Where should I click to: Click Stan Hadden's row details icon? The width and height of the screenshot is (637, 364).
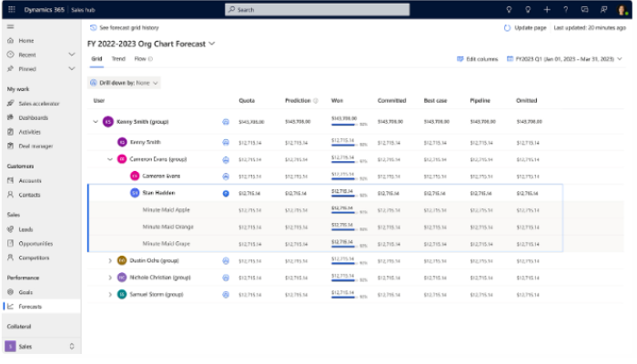[x=226, y=193]
